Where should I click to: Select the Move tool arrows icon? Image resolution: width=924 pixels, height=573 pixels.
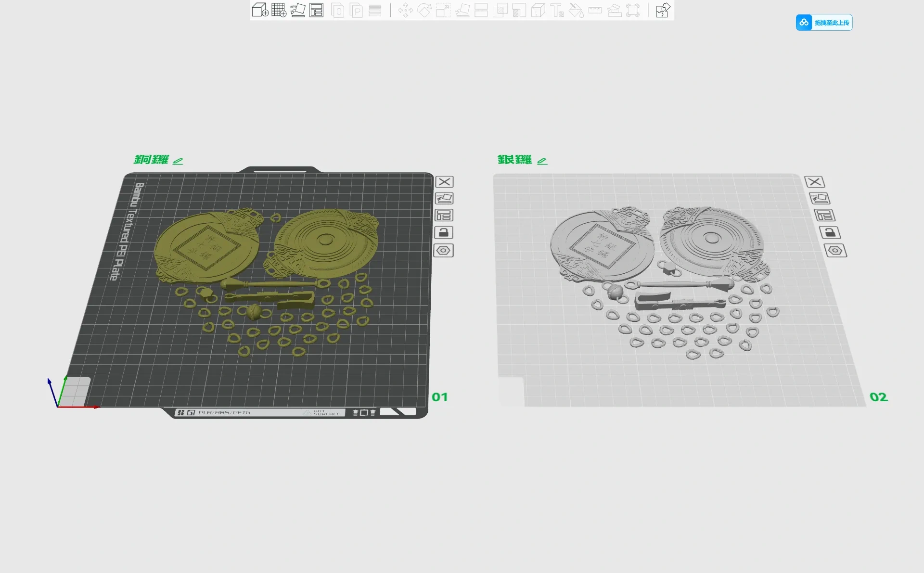point(405,10)
